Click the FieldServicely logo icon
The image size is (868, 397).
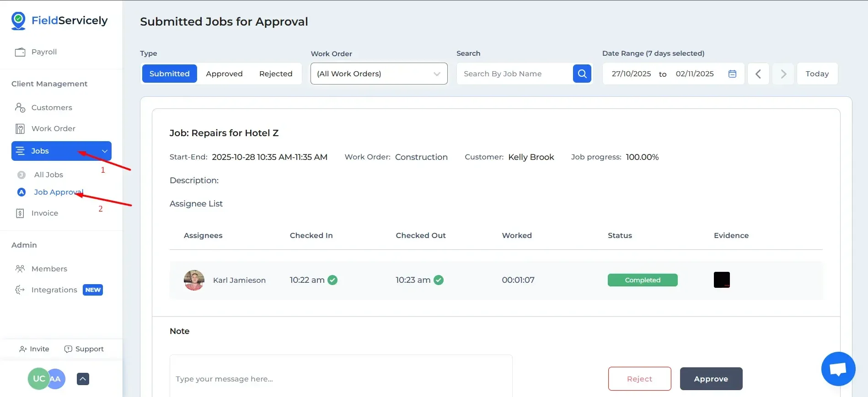18,21
